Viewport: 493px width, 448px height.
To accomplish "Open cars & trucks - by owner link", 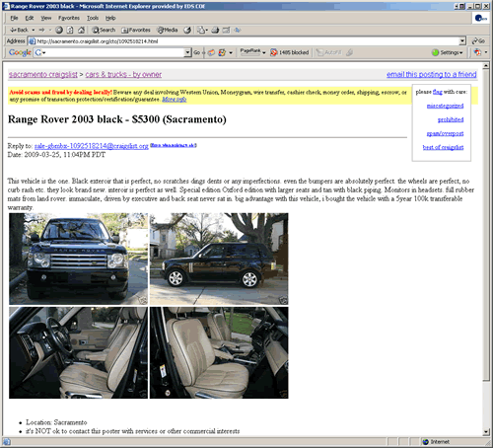I will tap(123, 74).
